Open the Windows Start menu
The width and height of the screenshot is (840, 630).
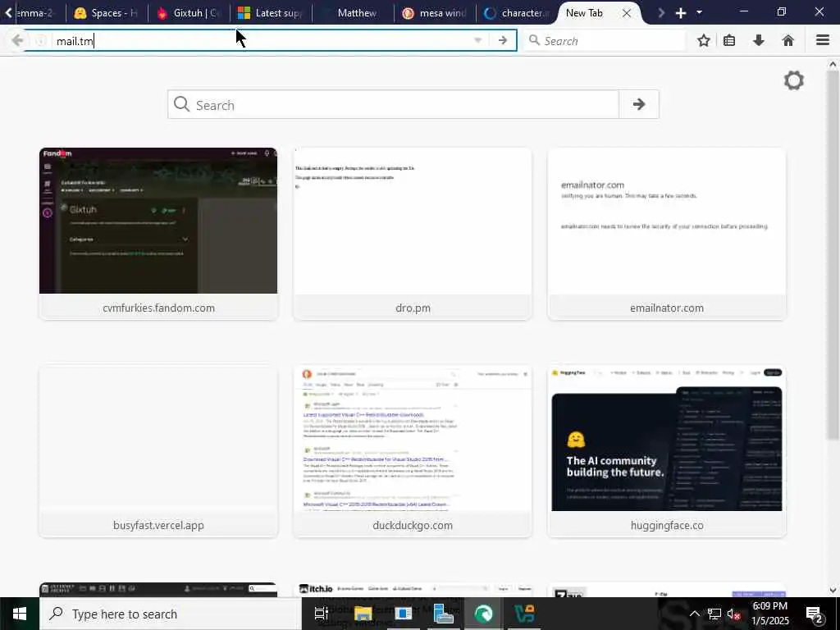[x=20, y=614]
